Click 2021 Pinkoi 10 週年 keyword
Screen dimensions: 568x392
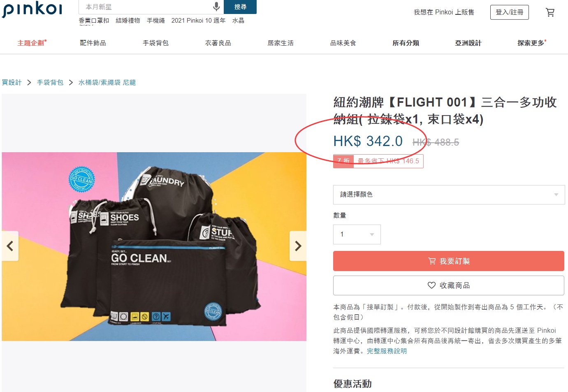click(198, 21)
